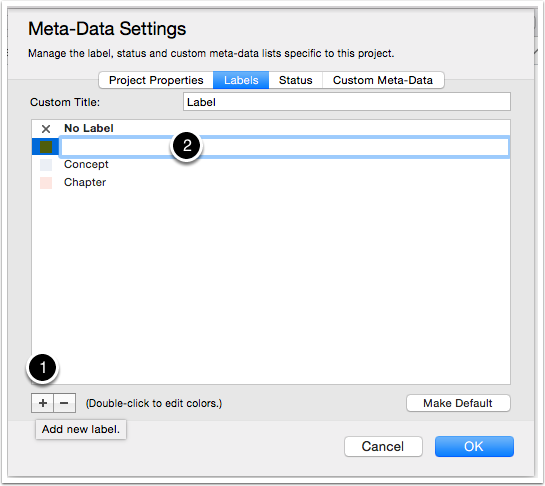Click the Make Default button

pyautogui.click(x=458, y=403)
